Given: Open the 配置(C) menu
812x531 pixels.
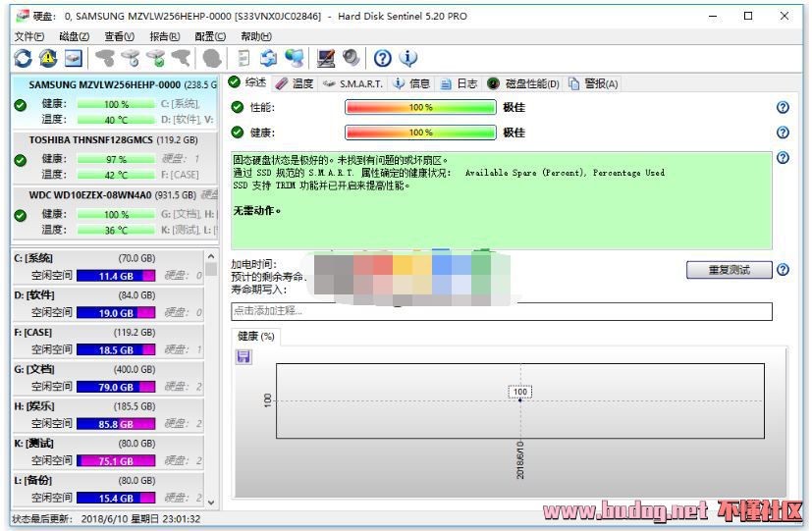Looking at the screenshot, I should pos(210,36).
